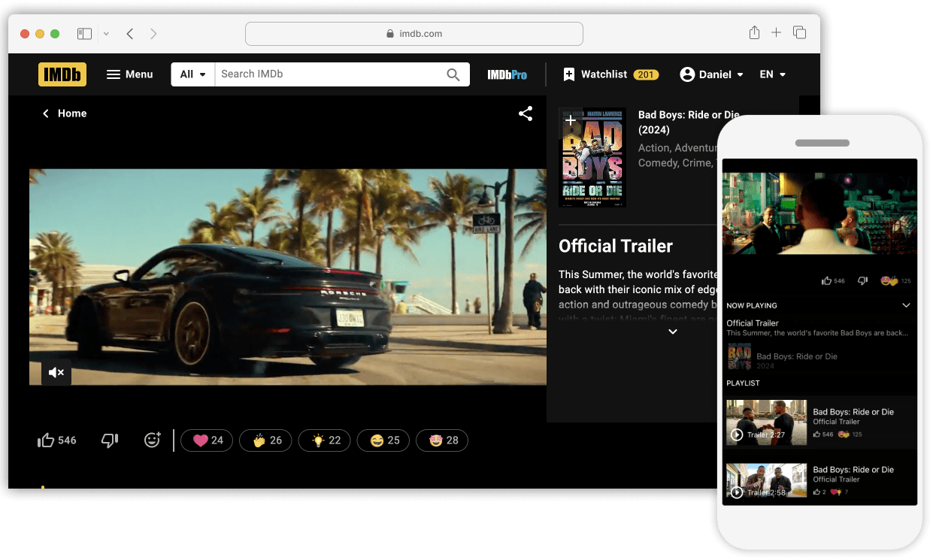This screenshot has width=933, height=560.
Task: Tap "PLAYLIST" label on the phone
Action: click(x=743, y=383)
